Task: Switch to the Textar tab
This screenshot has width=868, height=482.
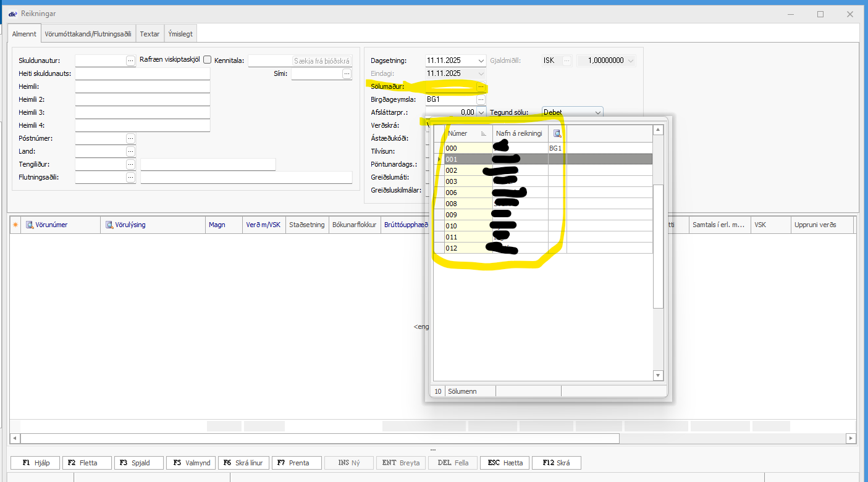Action: [150, 34]
